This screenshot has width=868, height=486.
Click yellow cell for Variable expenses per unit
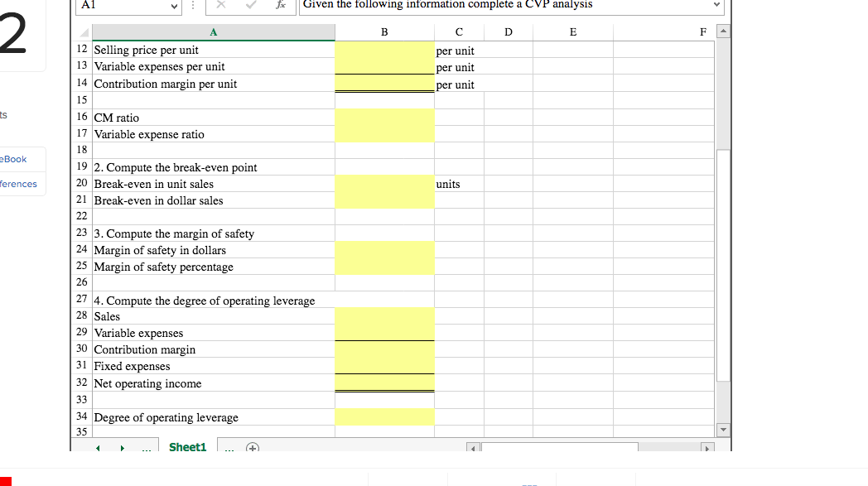[x=384, y=66]
